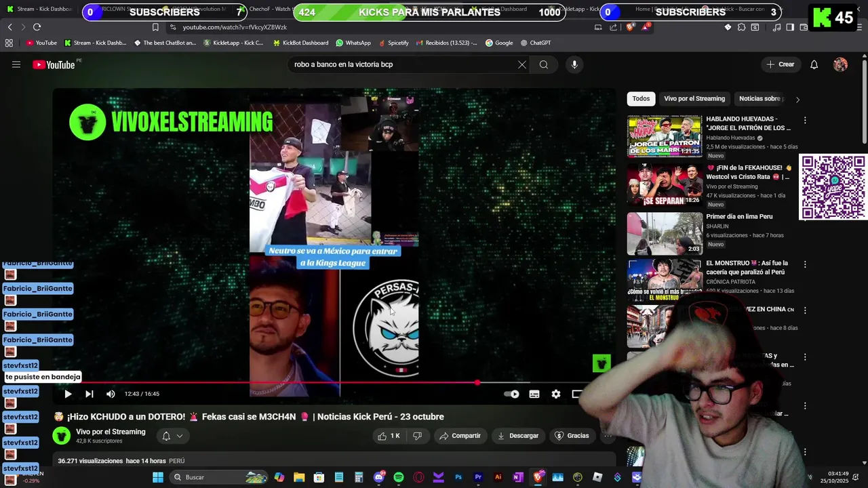
Task: Download the video with Descargar
Action: point(517,436)
